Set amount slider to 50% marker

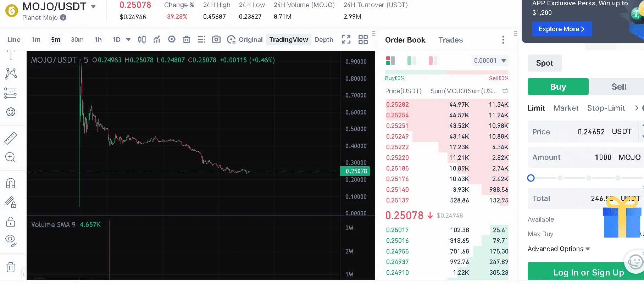pyautogui.click(x=589, y=178)
